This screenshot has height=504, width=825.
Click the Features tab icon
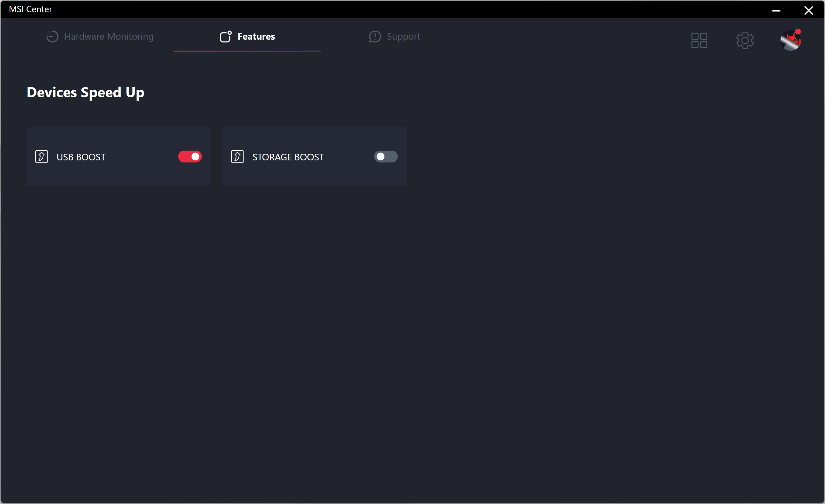pos(225,37)
